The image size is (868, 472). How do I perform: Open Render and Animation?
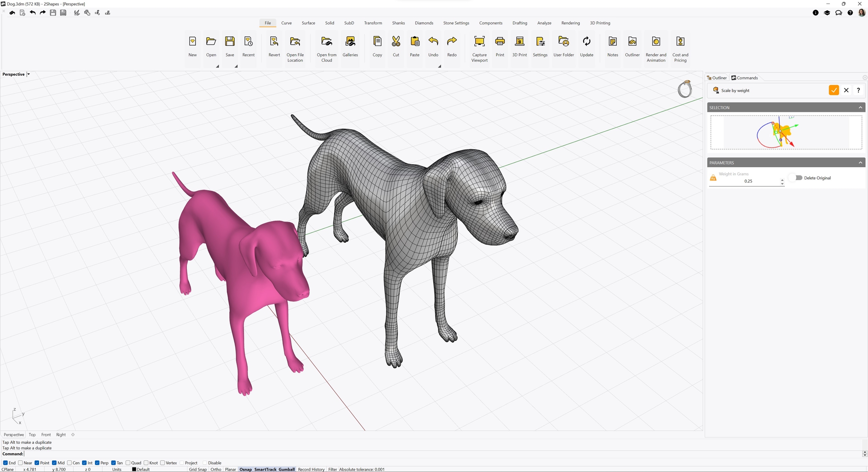click(x=656, y=41)
